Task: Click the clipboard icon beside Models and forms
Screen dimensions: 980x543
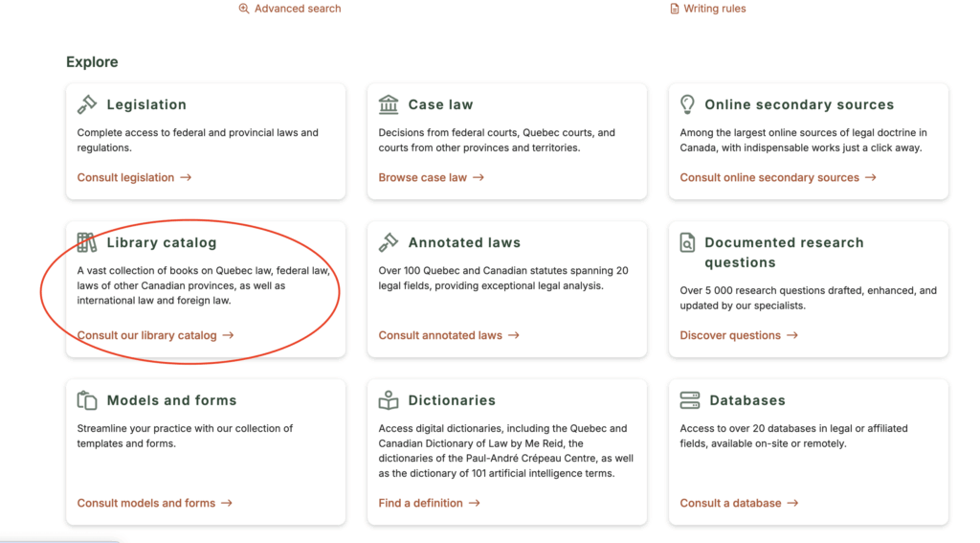Action: point(87,400)
